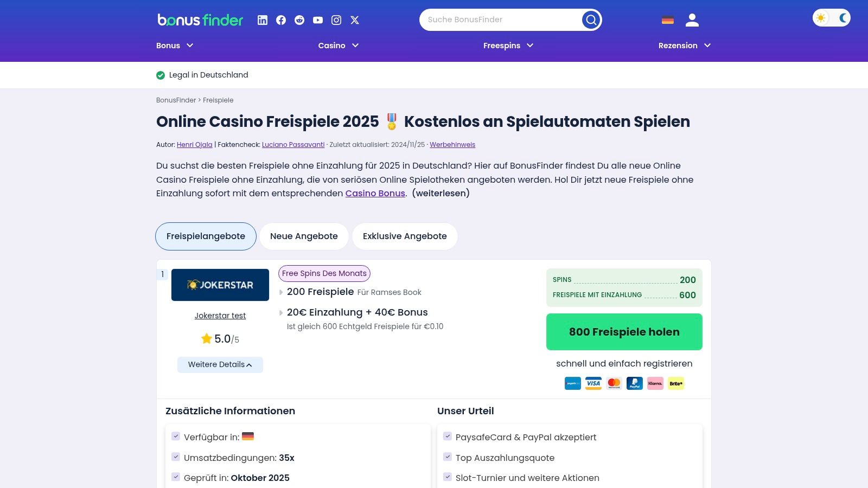Viewport: 868px width, 488px height.
Task: Click the Instagram icon in the header
Action: 336,20
